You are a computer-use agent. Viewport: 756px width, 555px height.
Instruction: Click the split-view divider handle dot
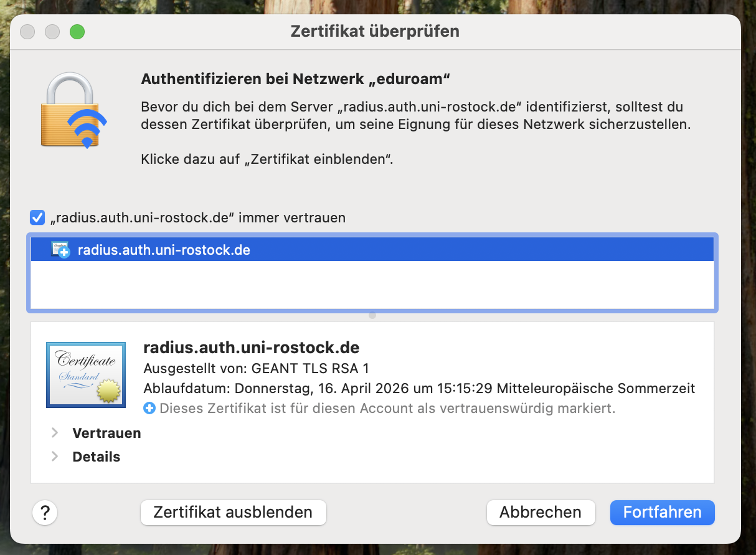coord(372,316)
